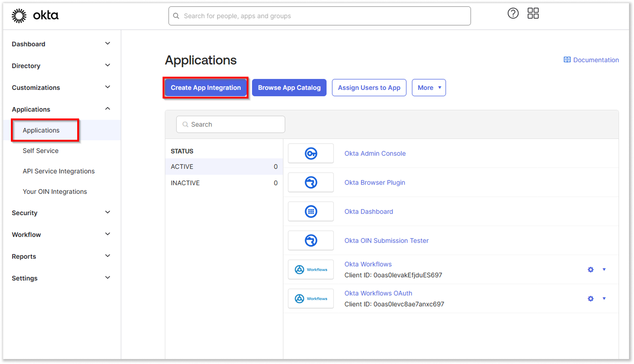Screen dimensions: 634x364
Task: Click the Okta OIN Submission Tester app icon
Action: click(x=311, y=241)
